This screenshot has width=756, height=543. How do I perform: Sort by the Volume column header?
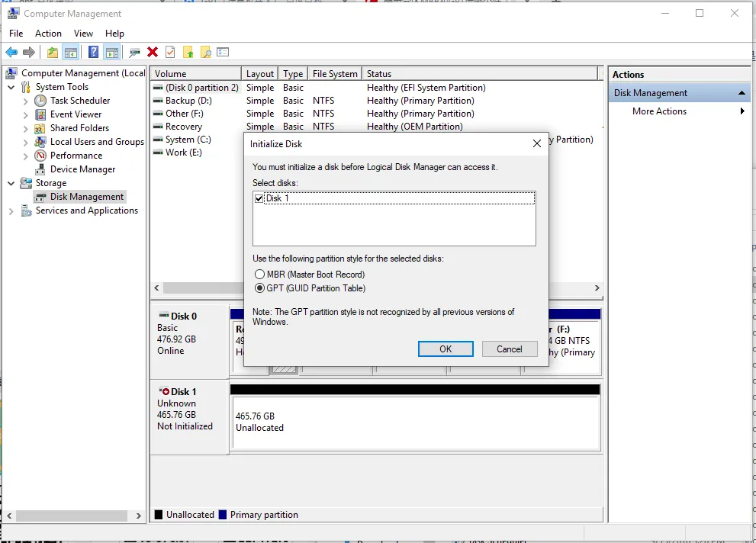point(195,74)
